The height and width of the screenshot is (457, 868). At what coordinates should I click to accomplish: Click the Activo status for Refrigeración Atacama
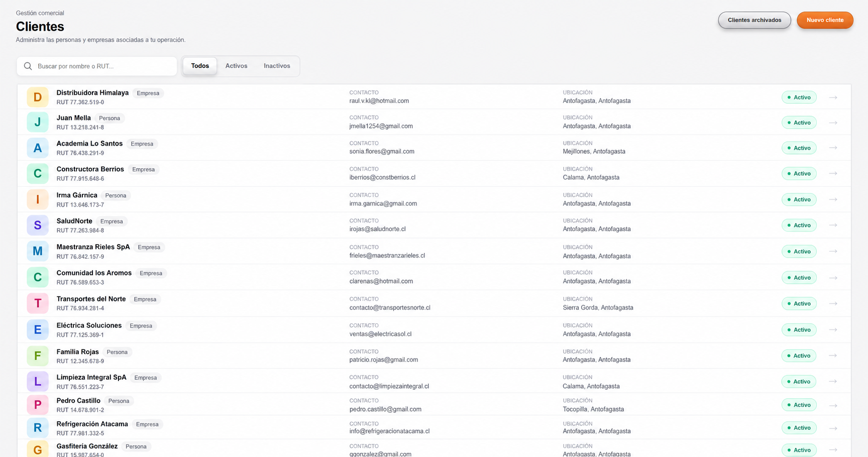(x=799, y=428)
